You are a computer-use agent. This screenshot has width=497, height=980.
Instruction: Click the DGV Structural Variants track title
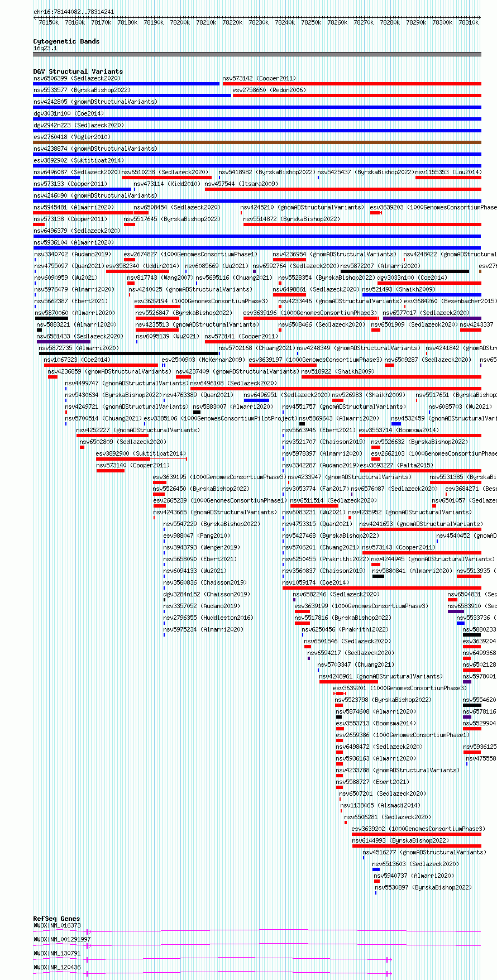coord(78,71)
